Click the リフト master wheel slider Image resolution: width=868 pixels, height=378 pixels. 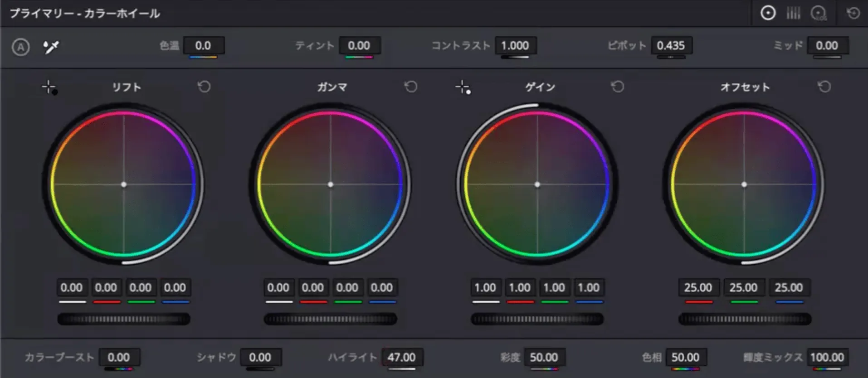pos(124,319)
